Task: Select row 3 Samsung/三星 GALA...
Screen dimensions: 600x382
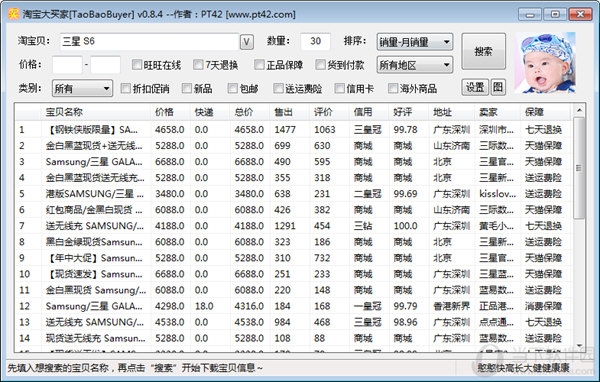Action: pyautogui.click(x=294, y=162)
